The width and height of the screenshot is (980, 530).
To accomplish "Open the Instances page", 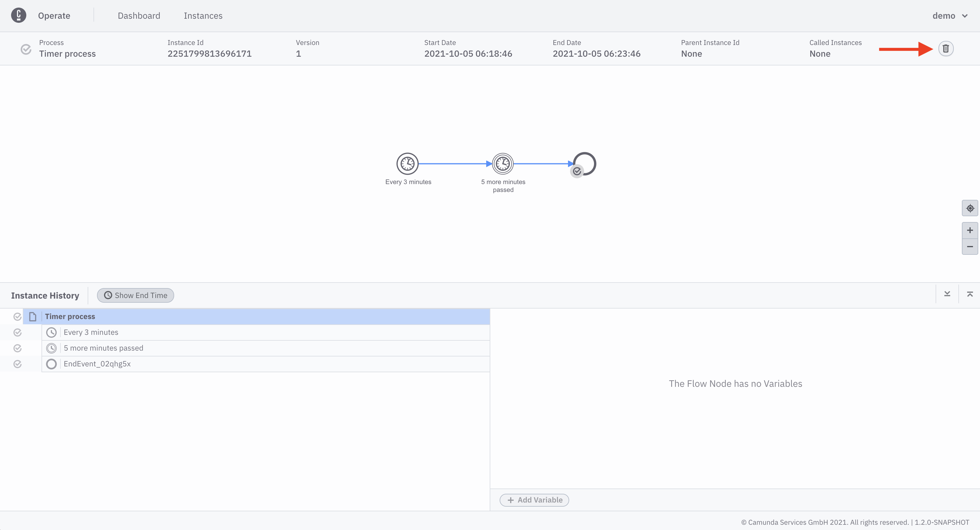I will point(203,15).
